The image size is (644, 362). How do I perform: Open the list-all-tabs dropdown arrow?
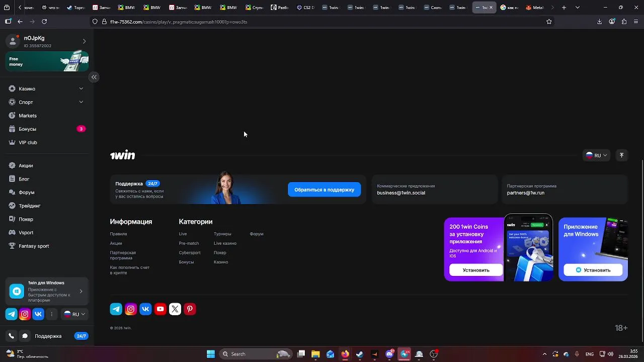click(577, 8)
